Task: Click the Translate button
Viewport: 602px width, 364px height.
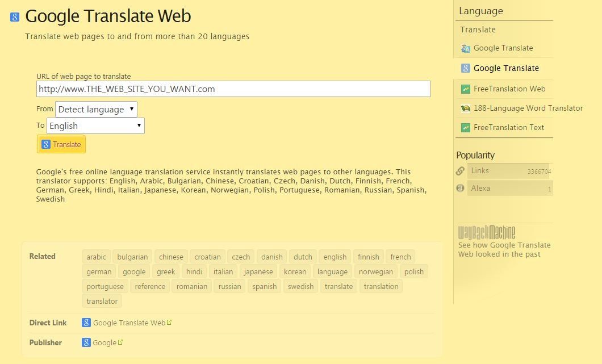Action: (x=61, y=144)
